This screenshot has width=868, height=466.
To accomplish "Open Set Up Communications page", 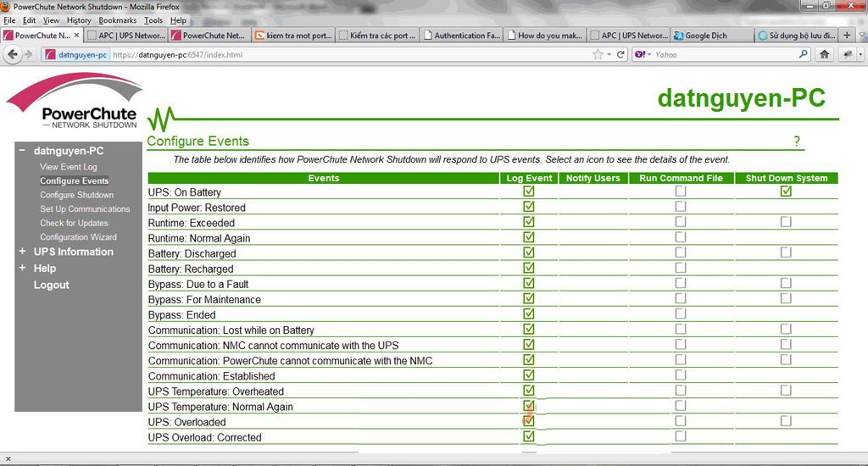I will pos(85,208).
